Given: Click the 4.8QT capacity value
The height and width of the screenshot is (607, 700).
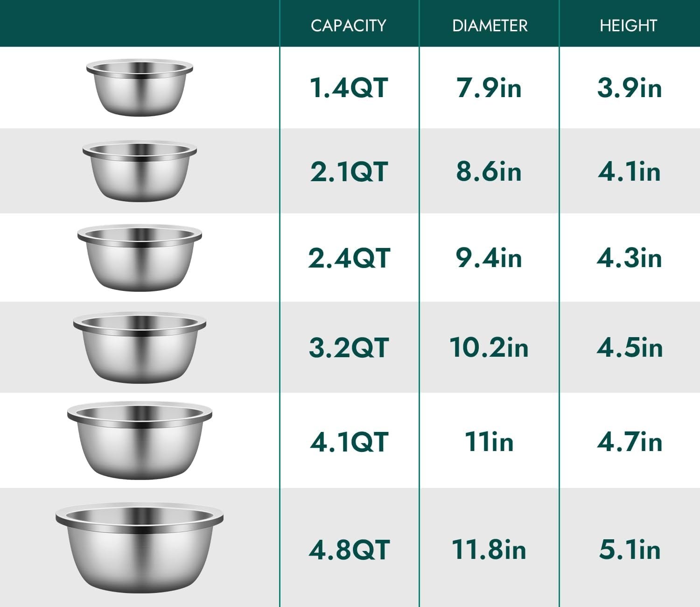Looking at the screenshot, I should (349, 550).
